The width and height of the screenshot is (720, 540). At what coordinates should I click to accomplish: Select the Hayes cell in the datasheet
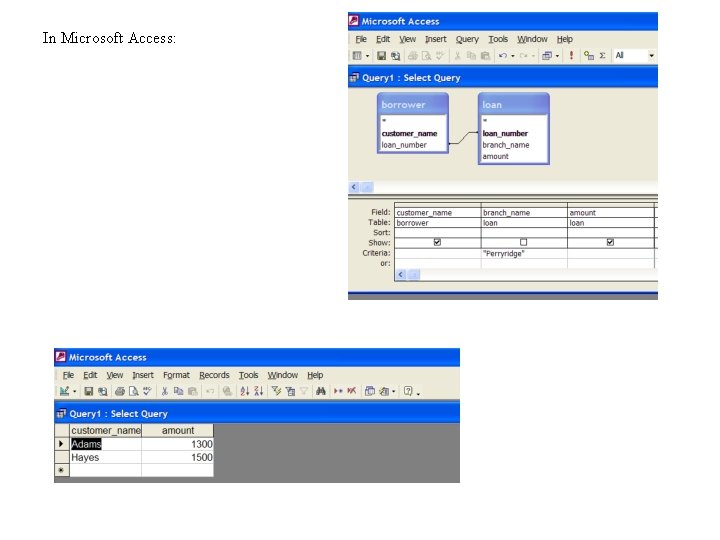pos(106,457)
